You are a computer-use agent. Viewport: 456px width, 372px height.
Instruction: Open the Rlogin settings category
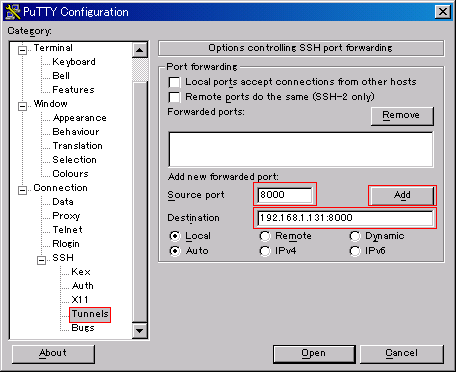click(x=66, y=244)
